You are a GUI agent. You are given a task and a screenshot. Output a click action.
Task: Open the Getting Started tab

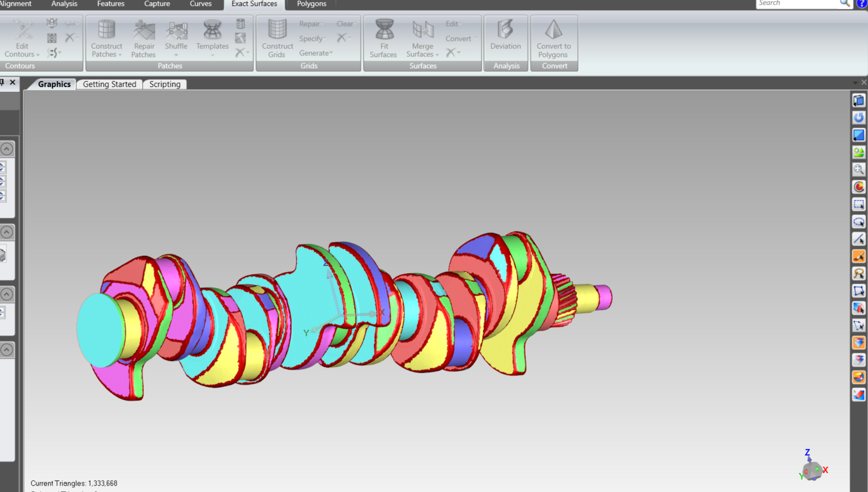pos(110,84)
